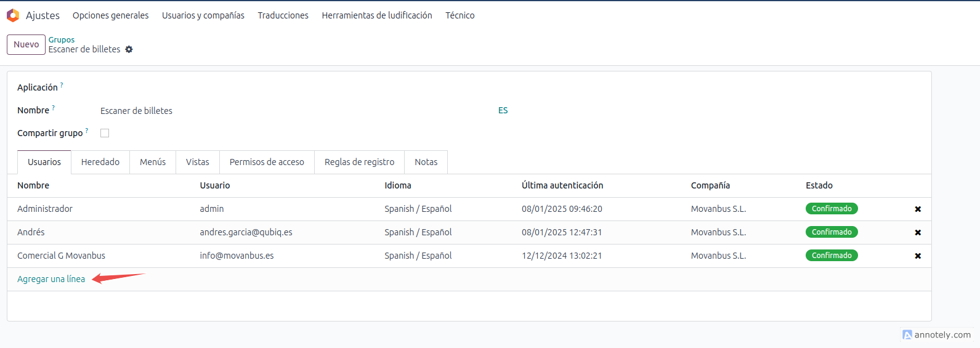Expand the Técnico menu
The width and height of the screenshot is (980, 348).
click(x=460, y=15)
